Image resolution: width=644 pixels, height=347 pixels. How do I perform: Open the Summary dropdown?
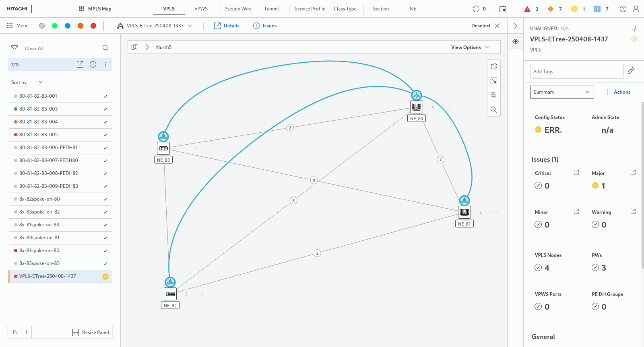pyautogui.click(x=561, y=92)
